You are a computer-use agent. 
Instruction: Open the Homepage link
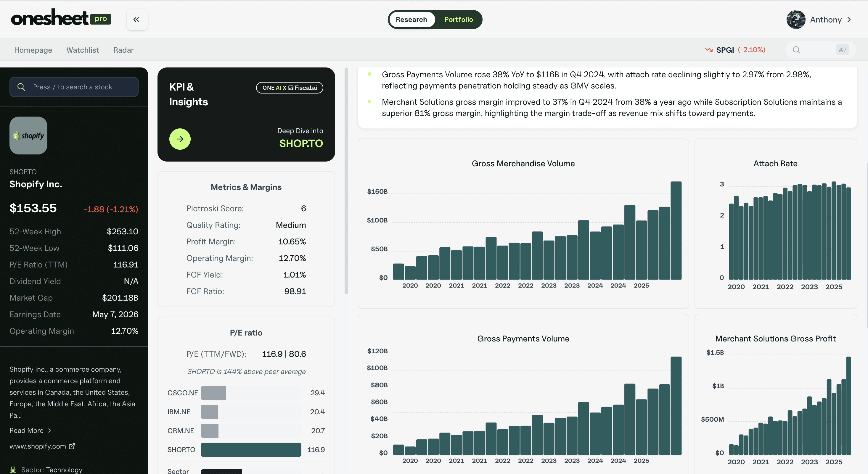[33, 50]
